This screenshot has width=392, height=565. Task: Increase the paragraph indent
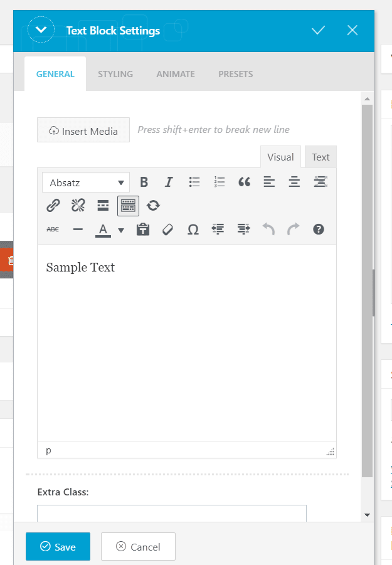click(x=243, y=229)
